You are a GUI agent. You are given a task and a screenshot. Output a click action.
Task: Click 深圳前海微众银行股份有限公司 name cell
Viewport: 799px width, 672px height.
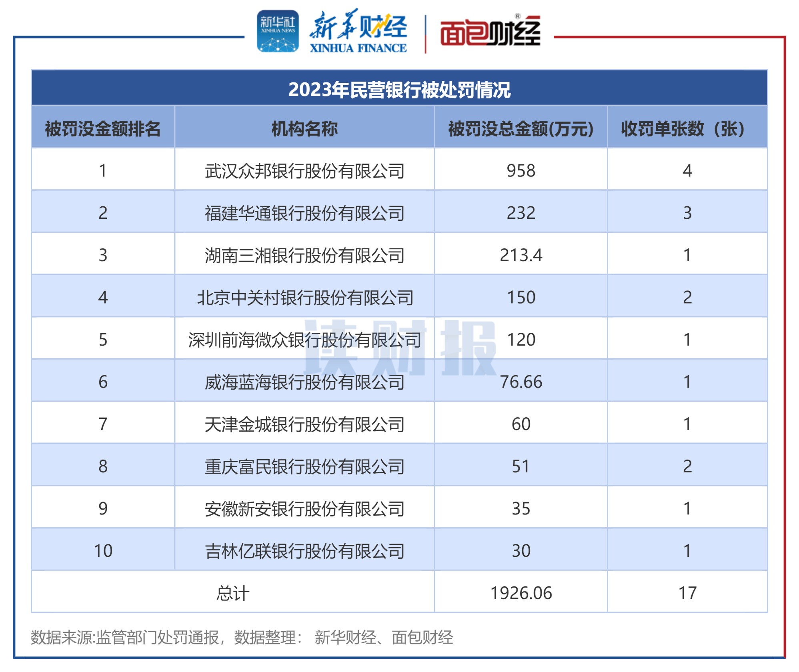(x=304, y=340)
